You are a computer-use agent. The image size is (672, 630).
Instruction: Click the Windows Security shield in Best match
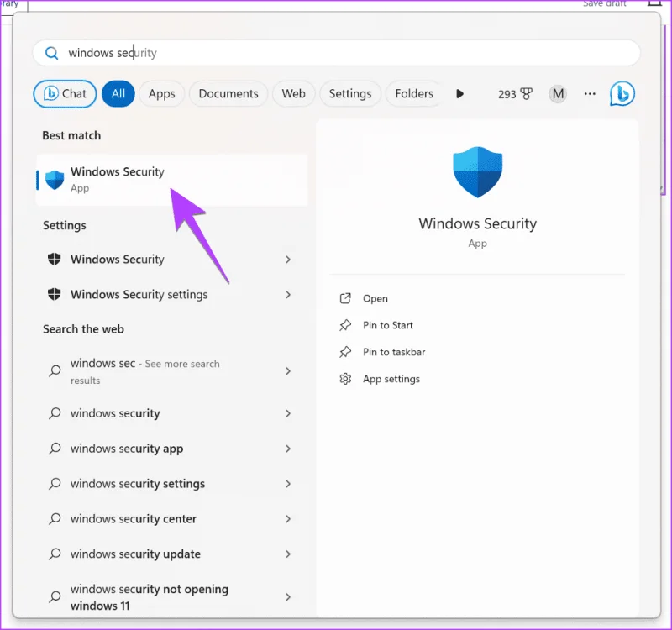(x=55, y=180)
